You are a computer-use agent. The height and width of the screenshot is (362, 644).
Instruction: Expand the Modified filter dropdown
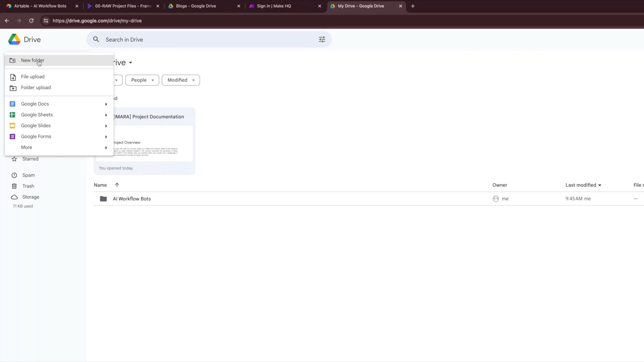(x=180, y=80)
